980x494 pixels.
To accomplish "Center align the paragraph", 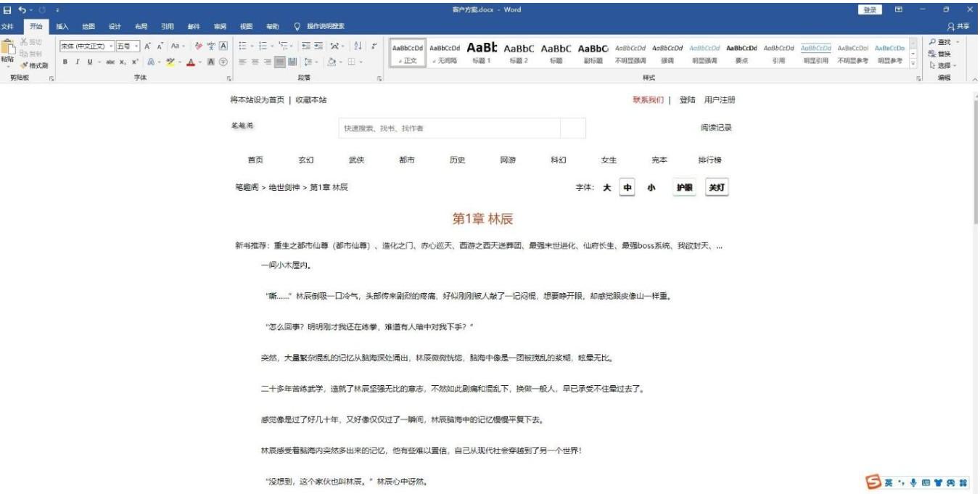I will pos(254,63).
